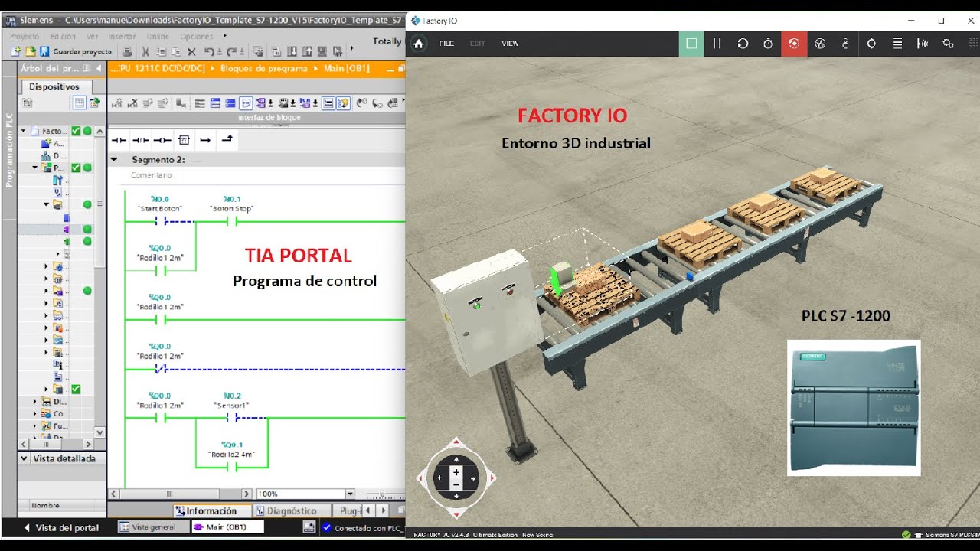Click the Siemens S7 PLCSIM status indicator
This screenshot has height=551, width=980.
941,534
